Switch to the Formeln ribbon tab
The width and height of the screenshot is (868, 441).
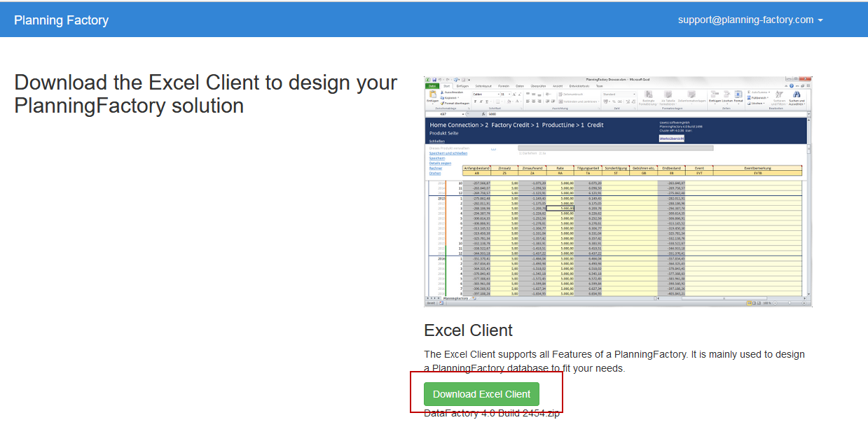503,85
